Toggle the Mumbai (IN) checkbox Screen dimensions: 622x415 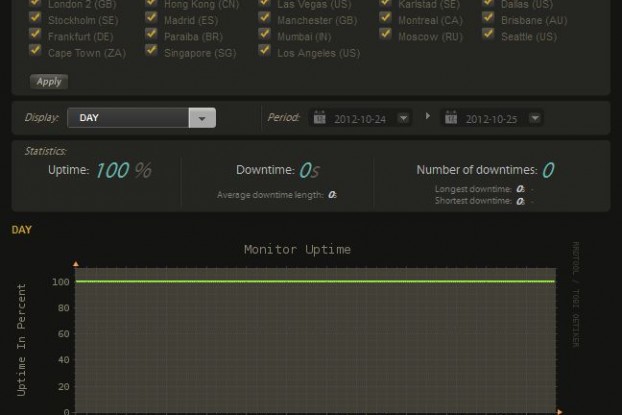click(264, 35)
